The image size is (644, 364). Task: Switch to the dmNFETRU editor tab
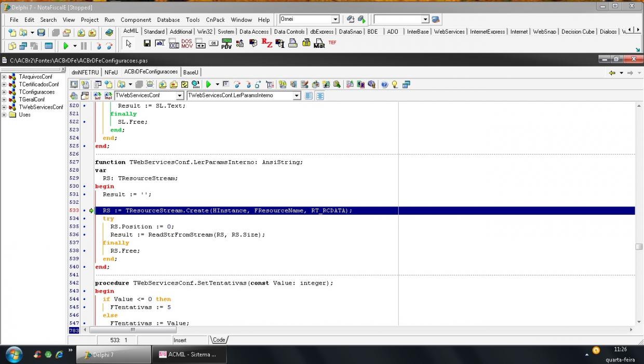pyautogui.click(x=85, y=72)
